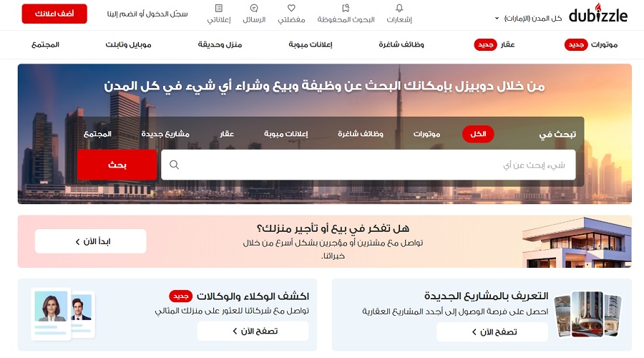
Task: Click the dubizzle logo
Action: coord(598,14)
